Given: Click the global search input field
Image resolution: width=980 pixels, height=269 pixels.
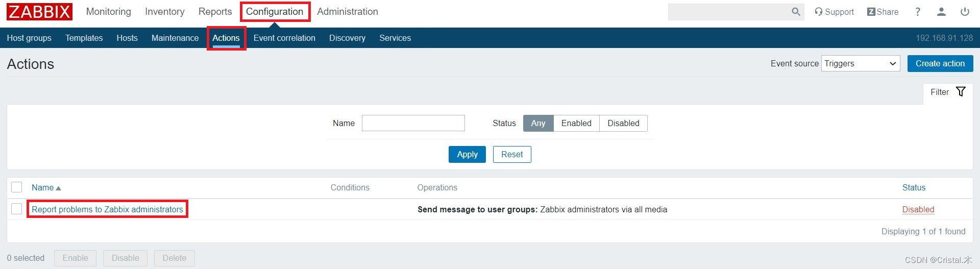Looking at the screenshot, I should 730,12.
